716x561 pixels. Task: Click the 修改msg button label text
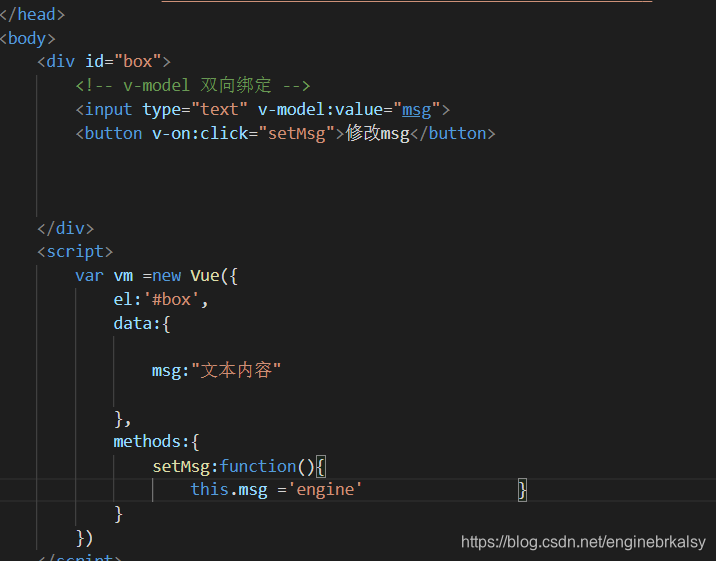pos(378,133)
